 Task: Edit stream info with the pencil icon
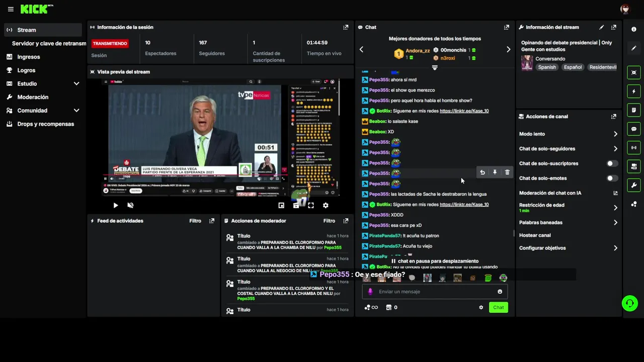coord(602,27)
